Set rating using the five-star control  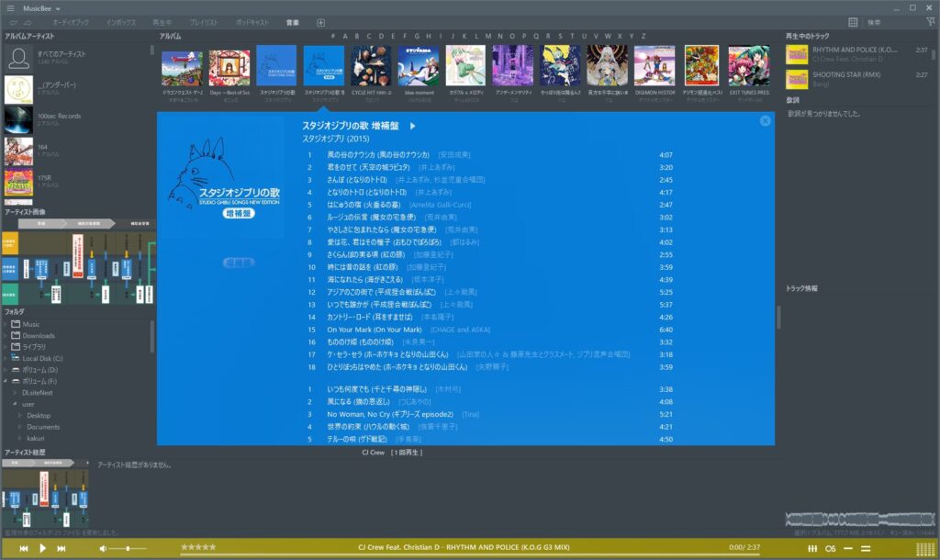point(198,547)
